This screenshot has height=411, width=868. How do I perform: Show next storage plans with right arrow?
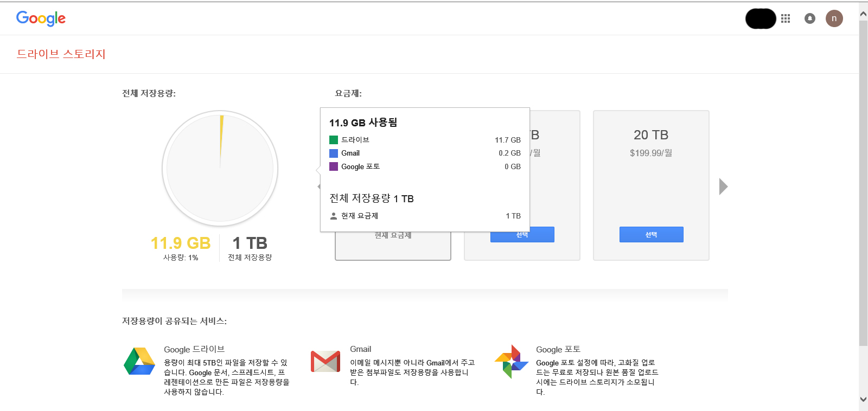click(x=723, y=187)
